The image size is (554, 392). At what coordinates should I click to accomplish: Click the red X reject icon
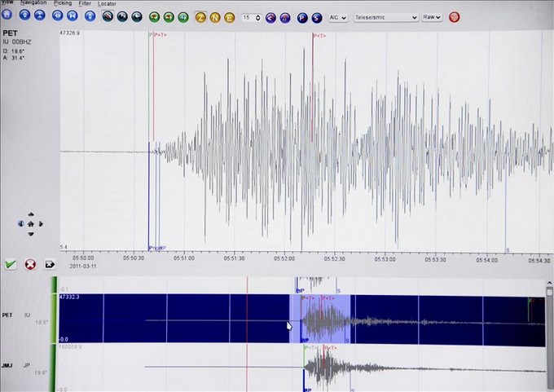(30, 264)
